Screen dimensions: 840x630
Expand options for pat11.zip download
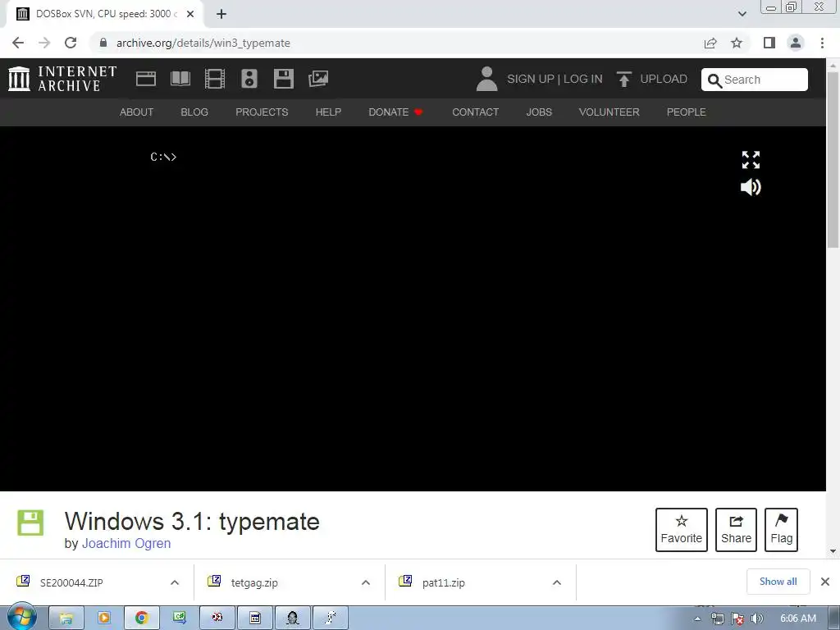pyautogui.click(x=557, y=582)
